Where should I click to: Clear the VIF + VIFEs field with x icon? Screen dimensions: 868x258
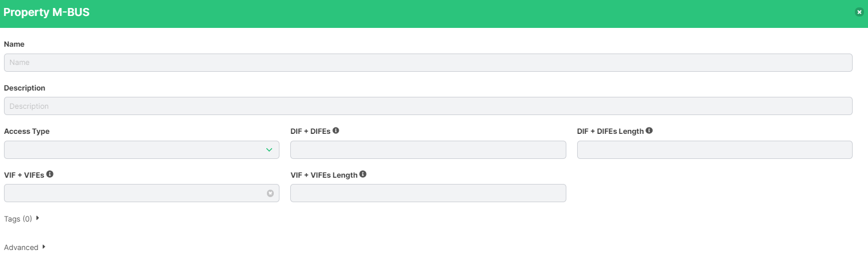(270, 193)
